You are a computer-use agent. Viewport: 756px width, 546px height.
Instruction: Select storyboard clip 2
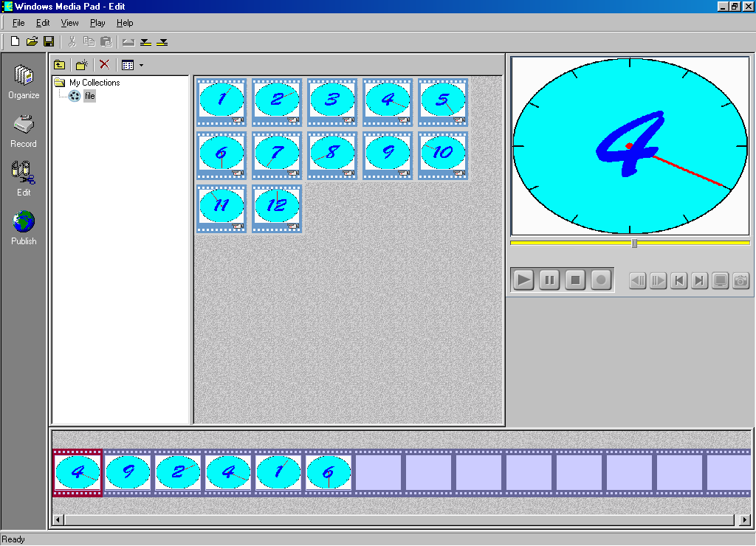click(x=178, y=473)
